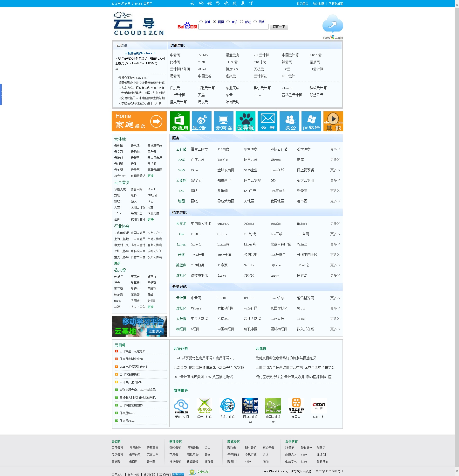The height and width of the screenshot is (476, 459).
Task: Click 下载到桌面 in top bar
Action: click(336, 4)
